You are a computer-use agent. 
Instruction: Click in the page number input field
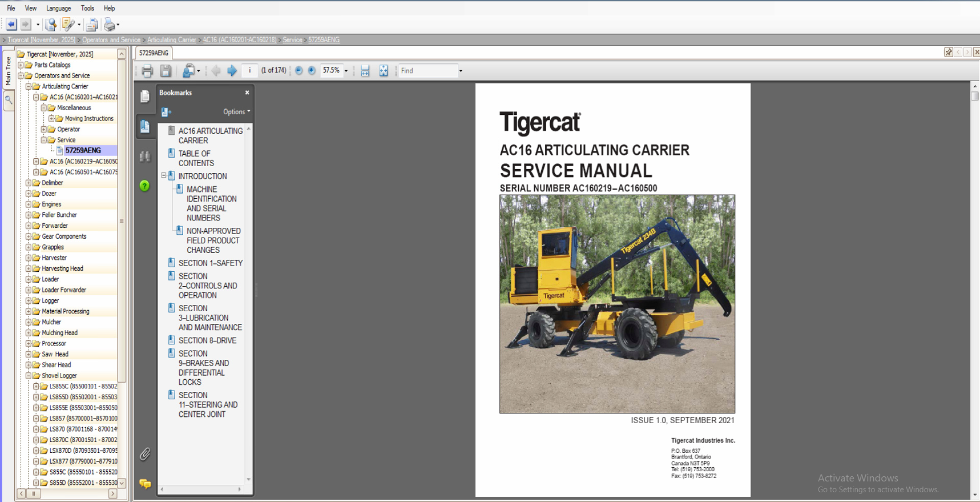click(x=249, y=71)
